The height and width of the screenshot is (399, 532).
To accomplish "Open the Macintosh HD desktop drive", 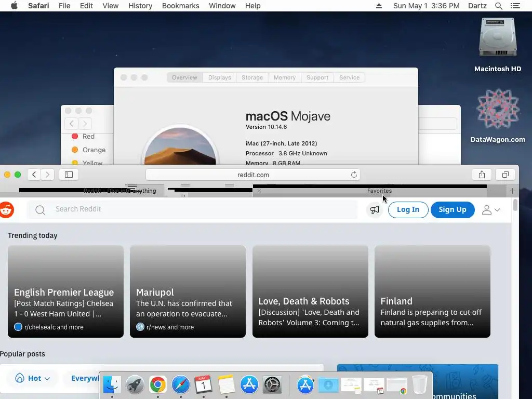I will (497, 45).
